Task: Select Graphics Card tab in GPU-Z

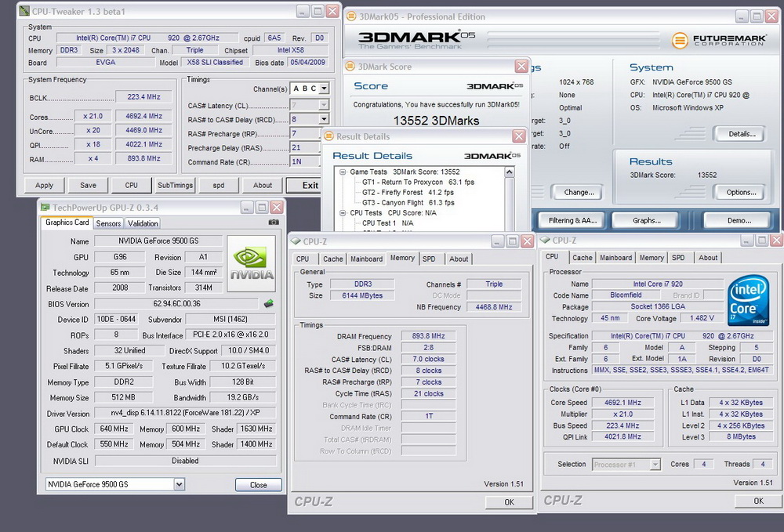Action: click(67, 223)
